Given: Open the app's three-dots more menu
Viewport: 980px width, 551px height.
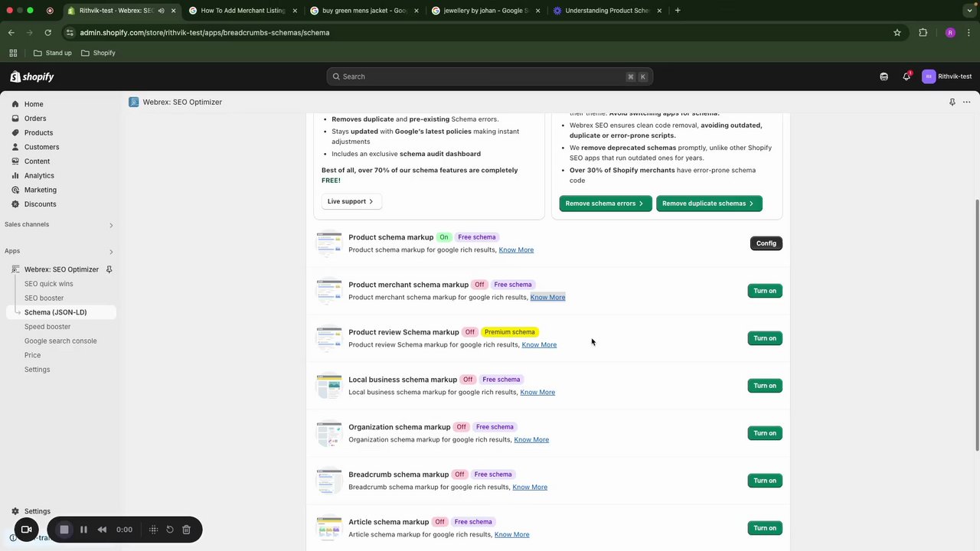Looking at the screenshot, I should [x=966, y=102].
